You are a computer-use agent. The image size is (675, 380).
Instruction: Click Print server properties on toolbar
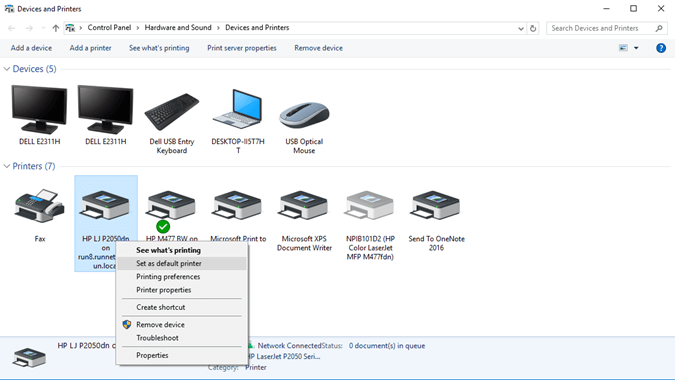tap(242, 48)
